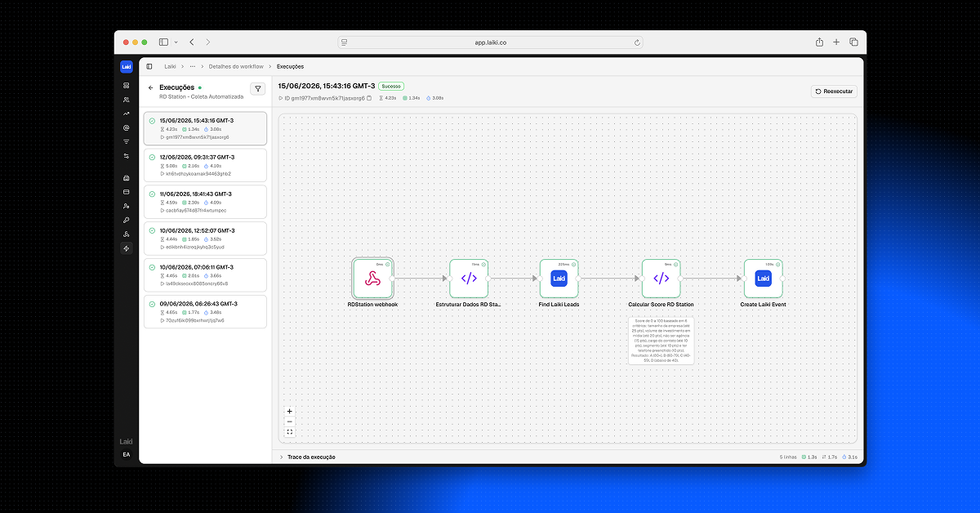Open the @ mentions icon in the sidebar
The width and height of the screenshot is (980, 513).
pos(127,127)
